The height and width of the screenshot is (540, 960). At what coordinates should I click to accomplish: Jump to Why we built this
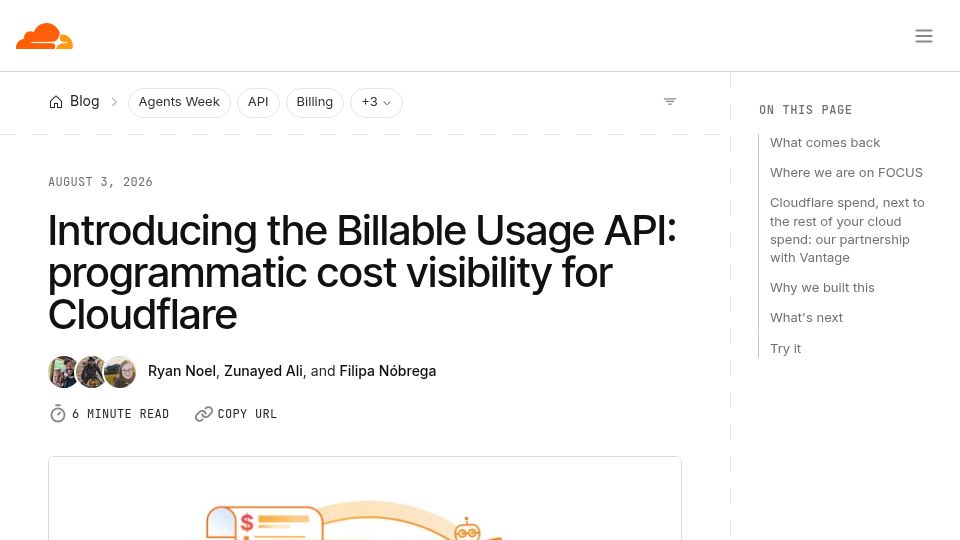tap(822, 288)
